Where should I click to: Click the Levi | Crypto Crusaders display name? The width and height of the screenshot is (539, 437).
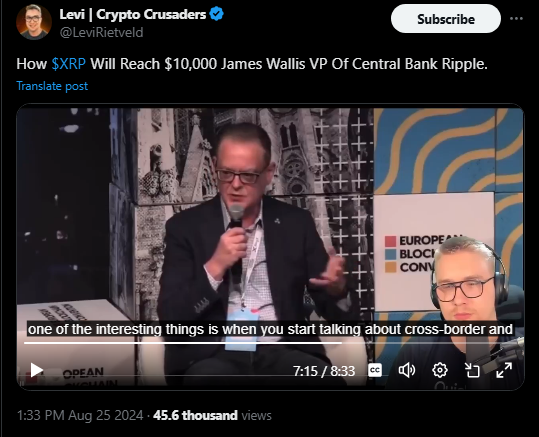tap(133, 14)
